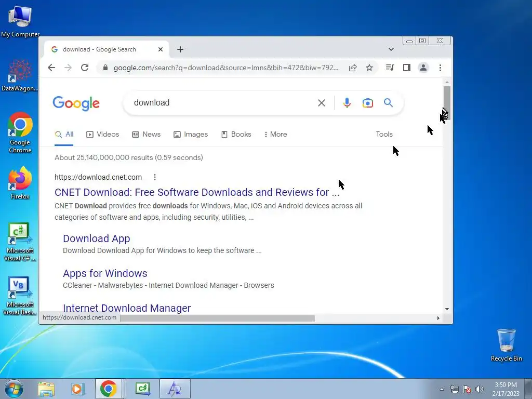Click the network tray icon
The image size is (532, 399).
pyautogui.click(x=454, y=389)
